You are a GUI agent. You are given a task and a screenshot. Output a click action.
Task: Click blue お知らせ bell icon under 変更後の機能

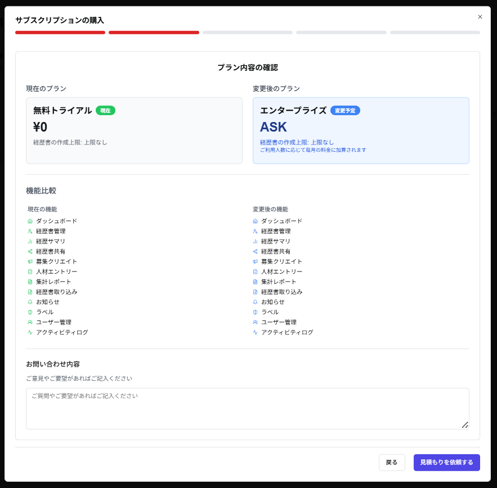point(255,302)
